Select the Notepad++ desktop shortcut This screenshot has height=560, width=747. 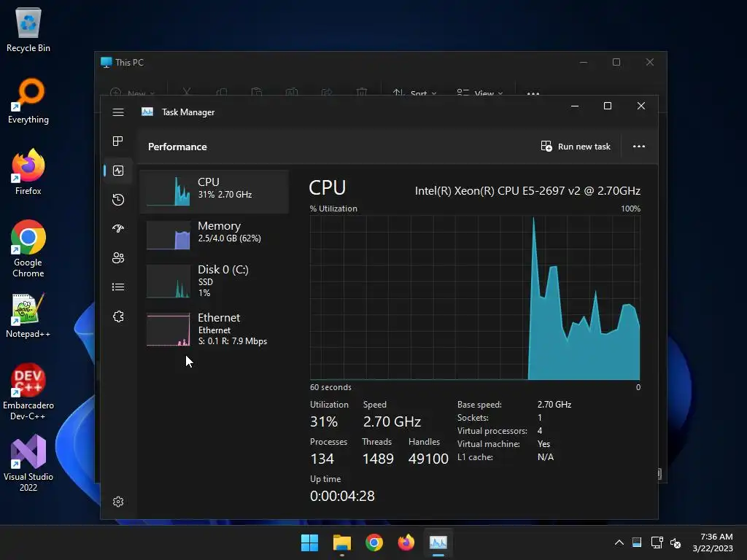point(28,315)
